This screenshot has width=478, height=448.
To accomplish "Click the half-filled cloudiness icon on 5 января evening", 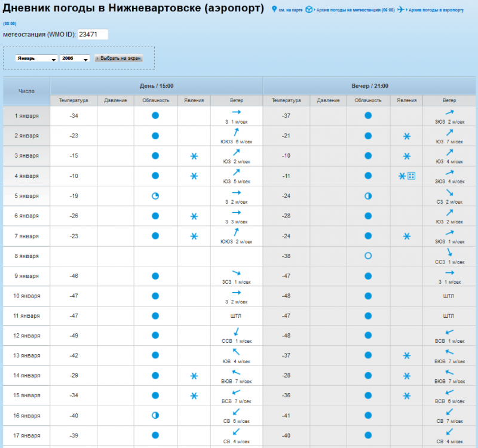I will pos(368,196).
